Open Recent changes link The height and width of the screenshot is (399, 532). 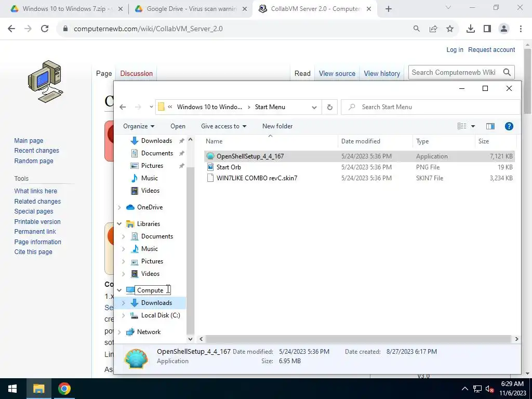(x=37, y=151)
